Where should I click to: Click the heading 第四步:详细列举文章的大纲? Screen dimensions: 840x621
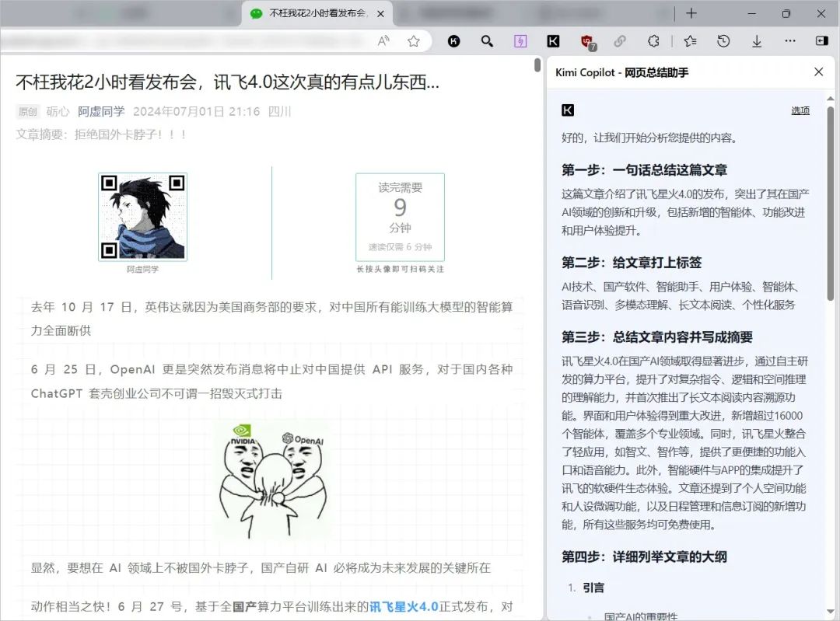(644, 556)
